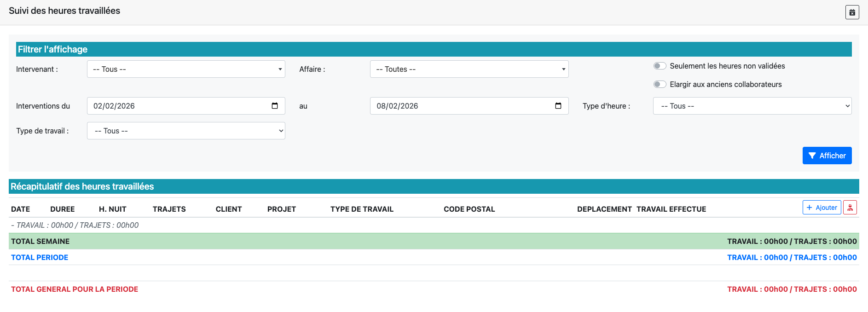Open the Type d'heure dropdown
The height and width of the screenshot is (312, 868).
752,106
